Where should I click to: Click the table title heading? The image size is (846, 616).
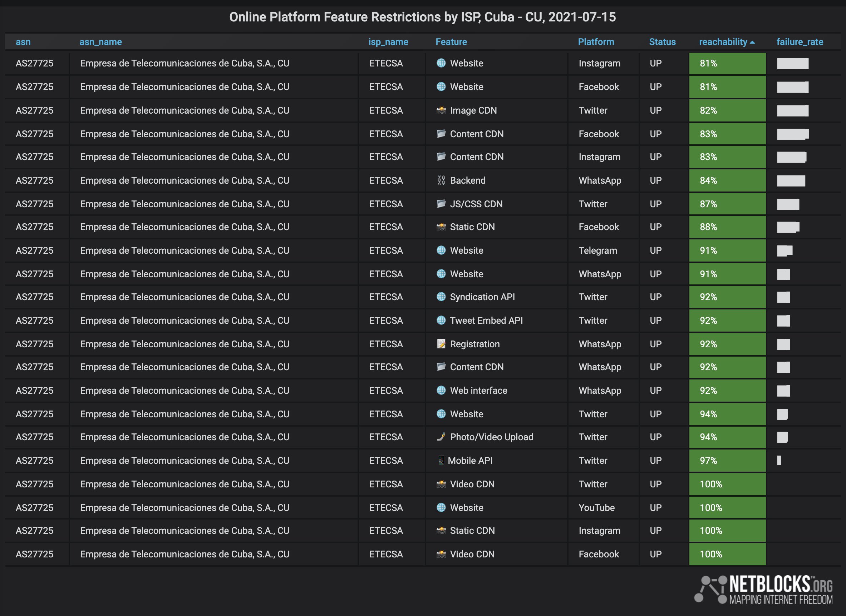[422, 17]
